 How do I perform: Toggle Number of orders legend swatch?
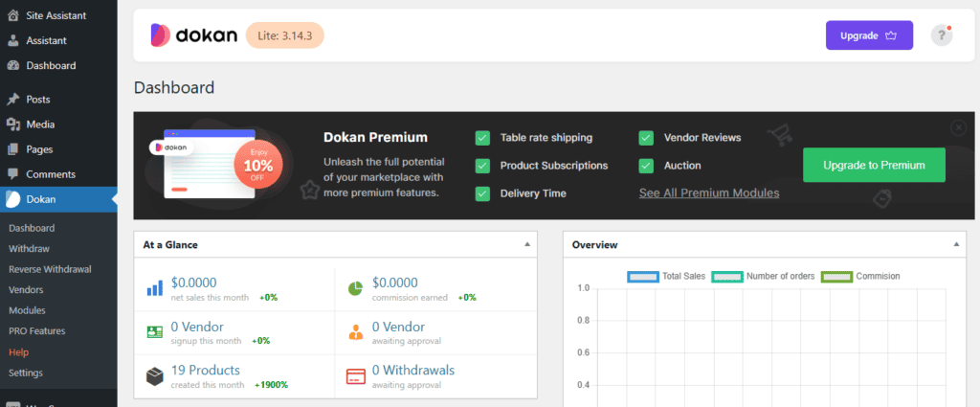pyautogui.click(x=727, y=277)
